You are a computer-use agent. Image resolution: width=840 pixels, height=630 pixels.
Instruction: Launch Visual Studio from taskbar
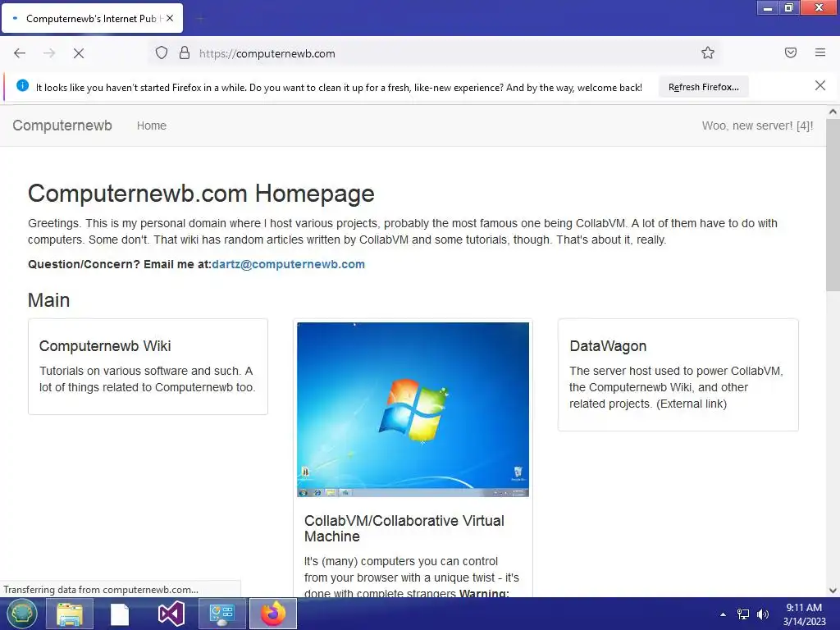(x=171, y=614)
